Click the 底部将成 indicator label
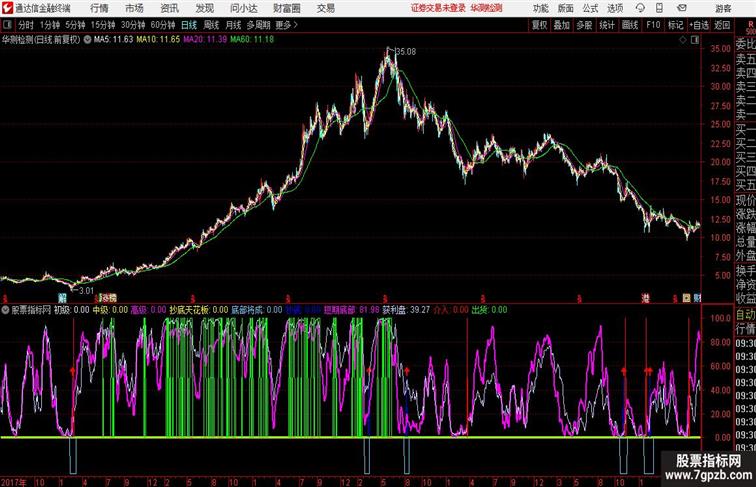The image size is (756, 487). click(x=247, y=310)
